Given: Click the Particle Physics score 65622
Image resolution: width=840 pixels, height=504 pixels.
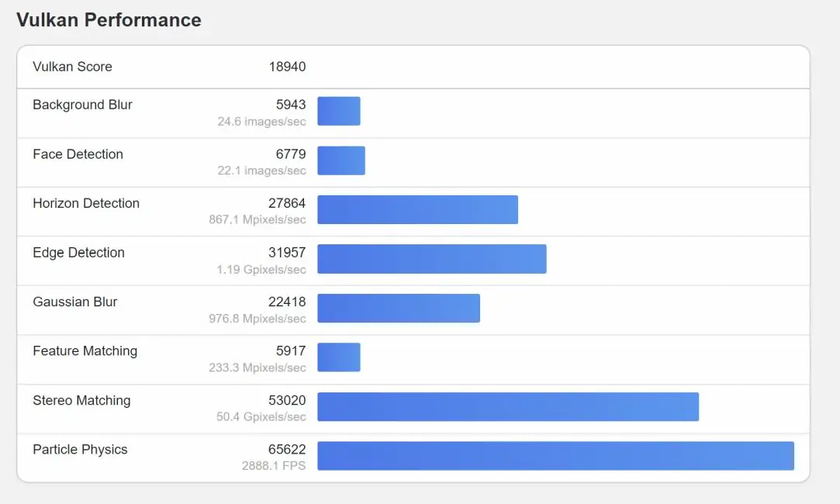Looking at the screenshot, I should [287, 450].
